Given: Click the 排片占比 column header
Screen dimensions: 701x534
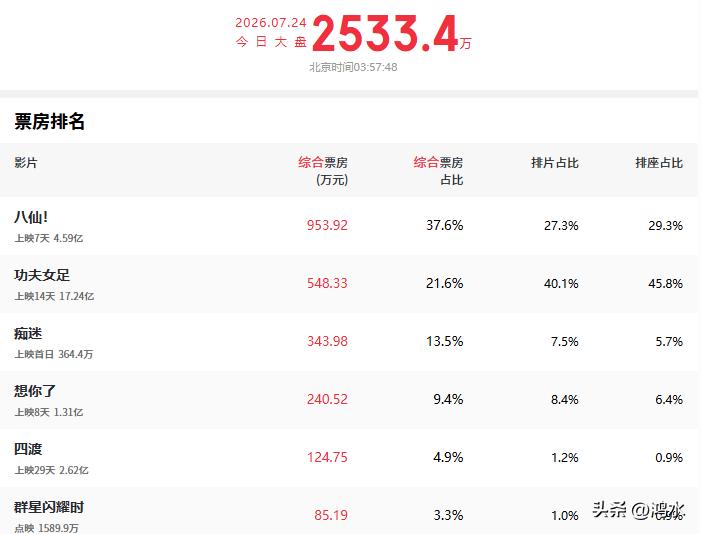Looking at the screenshot, I should pos(555,163).
